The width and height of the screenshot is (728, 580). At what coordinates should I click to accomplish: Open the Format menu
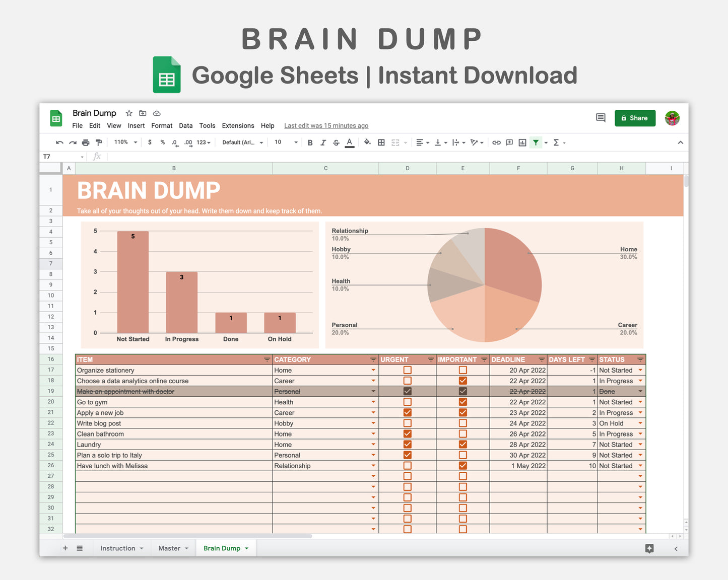(x=162, y=125)
